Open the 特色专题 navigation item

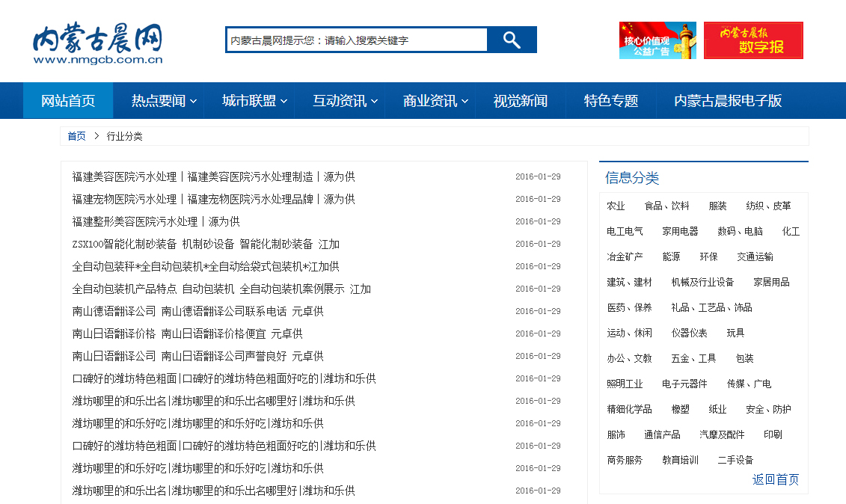[611, 101]
